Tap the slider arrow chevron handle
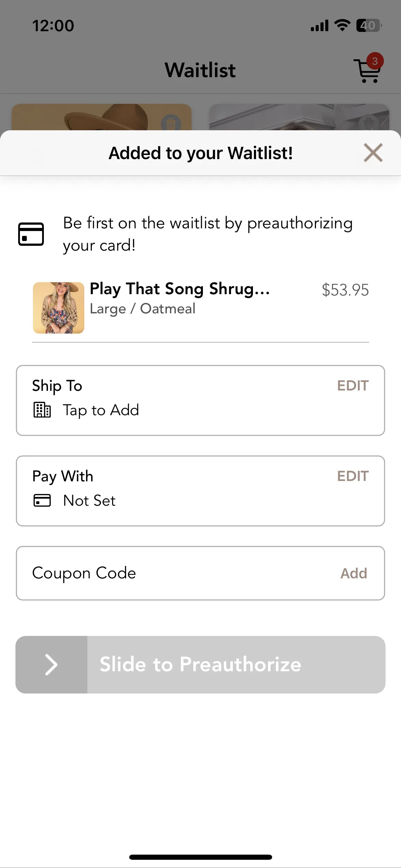The height and width of the screenshot is (868, 401). click(51, 665)
